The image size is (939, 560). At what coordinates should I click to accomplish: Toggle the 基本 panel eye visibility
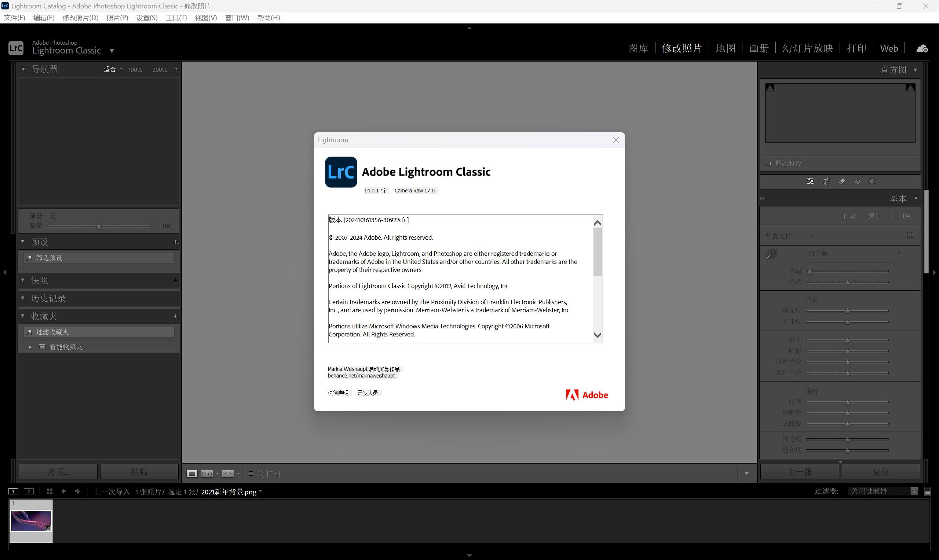pyautogui.click(x=762, y=199)
